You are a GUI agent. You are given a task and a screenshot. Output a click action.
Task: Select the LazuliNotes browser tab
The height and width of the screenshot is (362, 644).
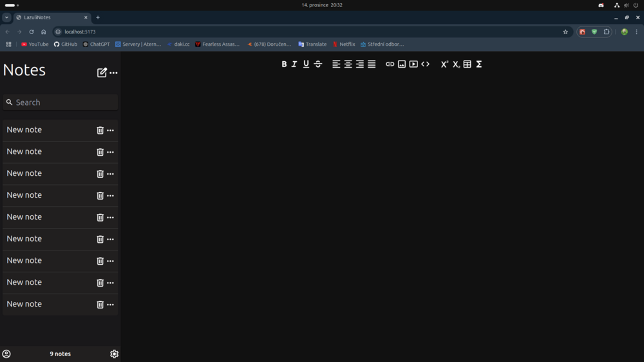click(52, 17)
